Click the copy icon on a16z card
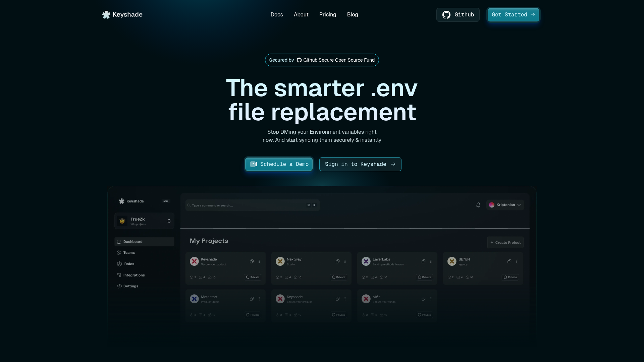 point(423,299)
